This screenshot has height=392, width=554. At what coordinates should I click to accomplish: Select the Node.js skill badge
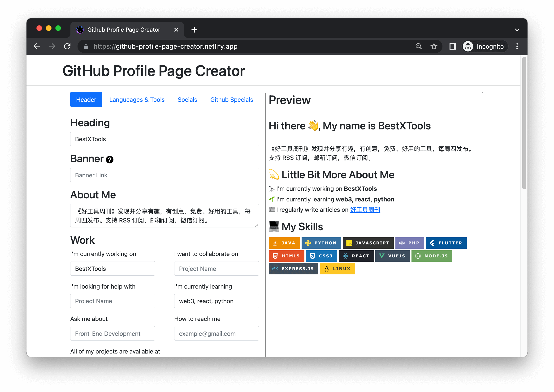[x=432, y=256]
